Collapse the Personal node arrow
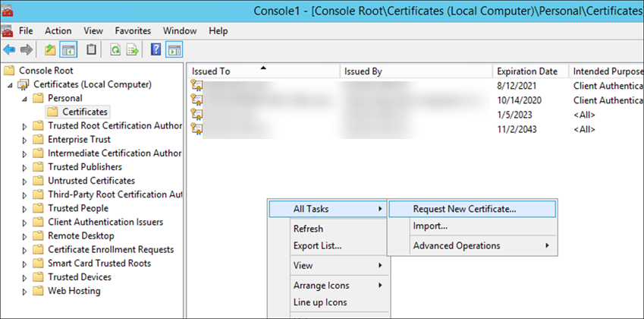The image size is (644, 319). pos(24,99)
